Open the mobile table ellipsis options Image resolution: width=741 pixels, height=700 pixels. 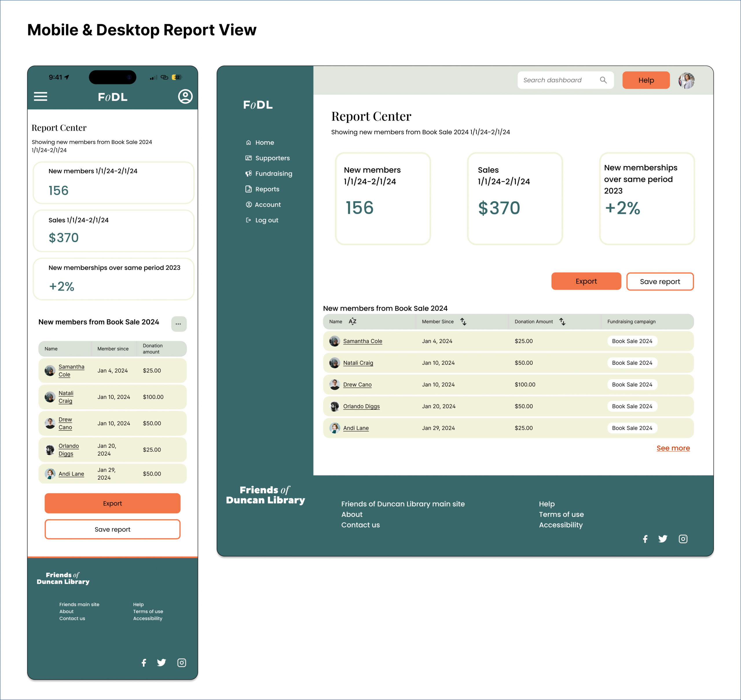178,323
